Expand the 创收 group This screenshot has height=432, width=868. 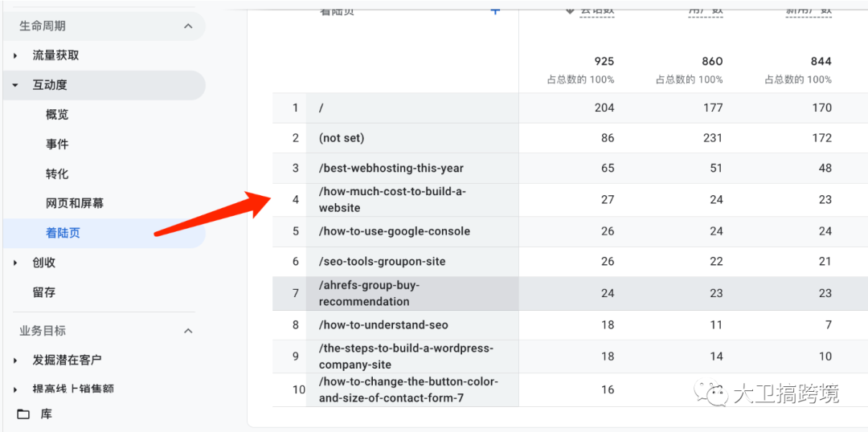tap(15, 263)
